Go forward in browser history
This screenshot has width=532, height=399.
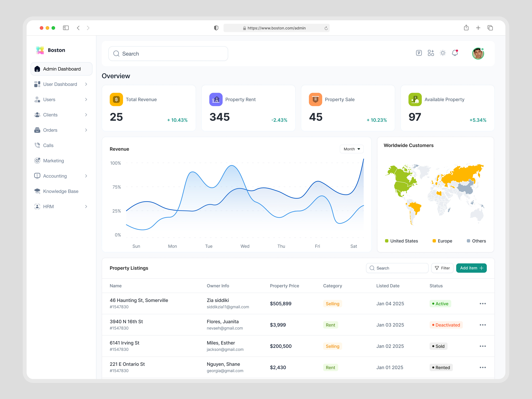pos(88,28)
